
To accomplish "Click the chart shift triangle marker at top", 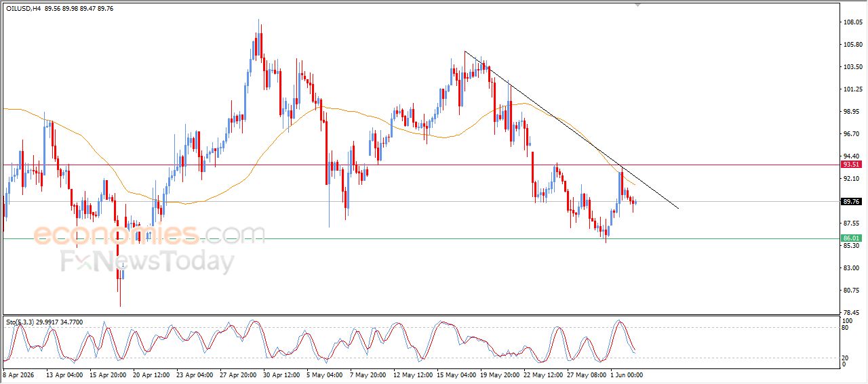I will [x=637, y=4].
